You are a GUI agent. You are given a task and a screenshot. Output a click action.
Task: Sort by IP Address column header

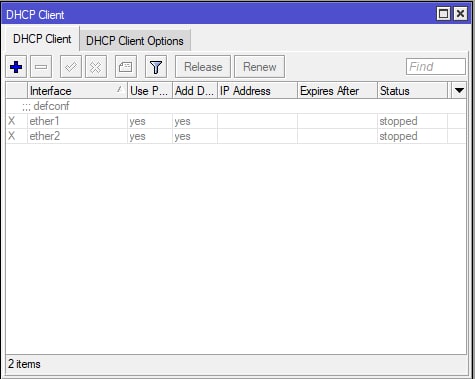[x=257, y=91]
